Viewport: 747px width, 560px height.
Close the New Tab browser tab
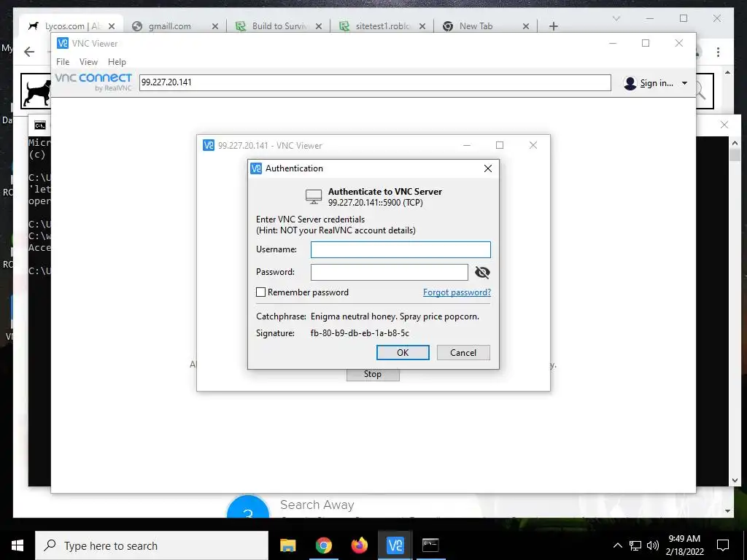point(526,26)
